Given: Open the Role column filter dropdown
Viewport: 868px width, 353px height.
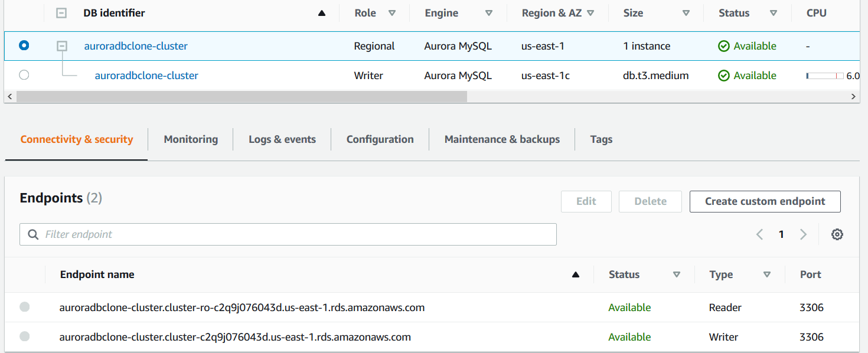Looking at the screenshot, I should point(391,13).
